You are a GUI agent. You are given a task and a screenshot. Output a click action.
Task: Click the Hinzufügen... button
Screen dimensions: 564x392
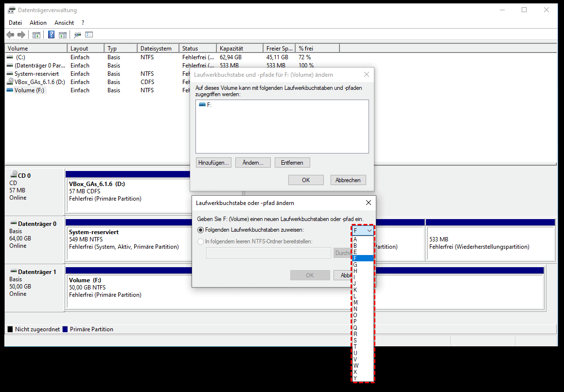213,162
